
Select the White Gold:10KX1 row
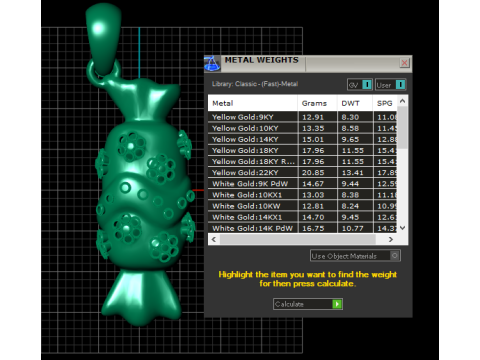click(303, 195)
